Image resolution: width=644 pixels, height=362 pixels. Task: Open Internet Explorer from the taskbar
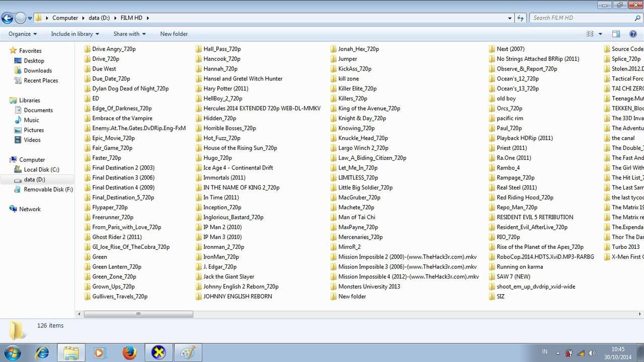point(42,353)
